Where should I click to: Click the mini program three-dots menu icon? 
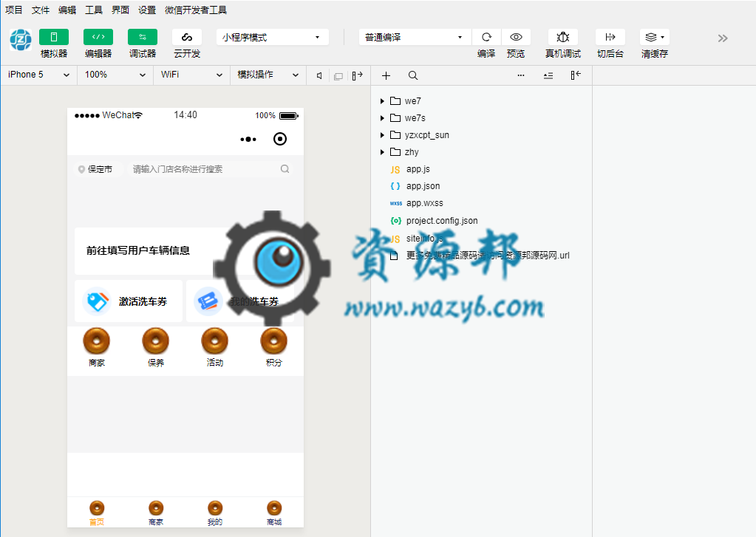point(248,140)
